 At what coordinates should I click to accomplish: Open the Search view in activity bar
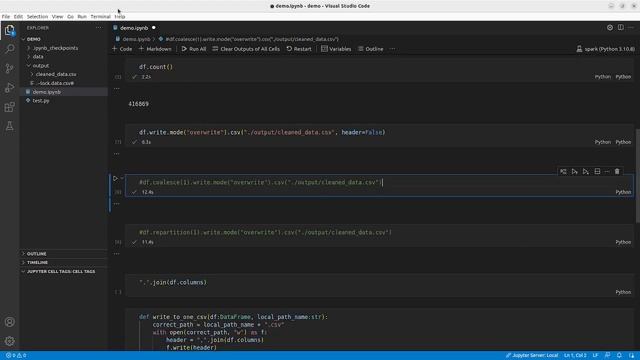[9, 49]
